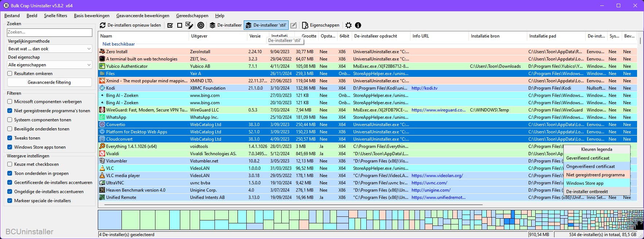Open the Gereedschappen menu
Screen dimensions: 644x239
(x=192, y=16)
